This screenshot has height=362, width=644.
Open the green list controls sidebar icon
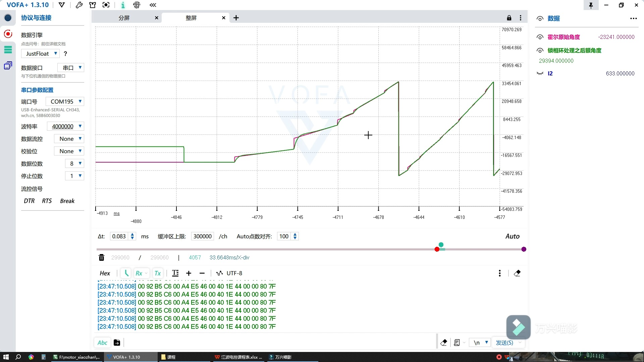click(8, 50)
